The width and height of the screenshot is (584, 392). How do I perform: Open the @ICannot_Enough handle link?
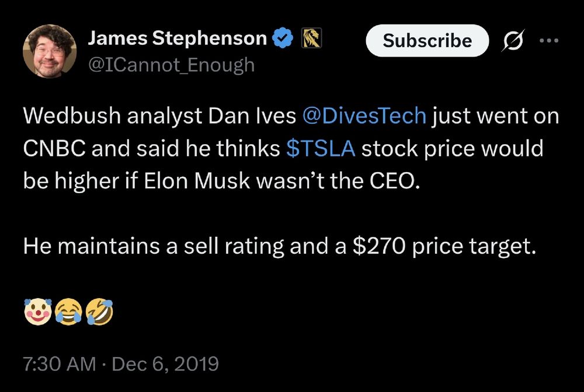tap(171, 64)
